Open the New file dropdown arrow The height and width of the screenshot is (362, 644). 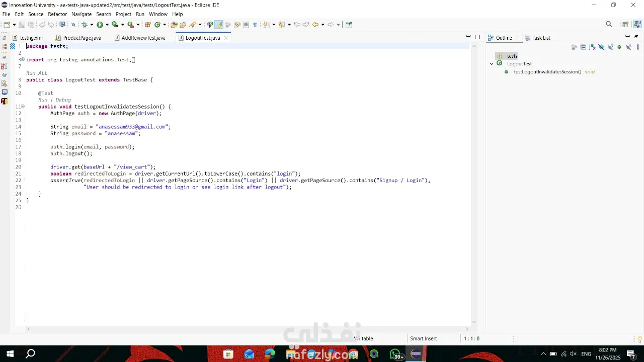point(14,25)
